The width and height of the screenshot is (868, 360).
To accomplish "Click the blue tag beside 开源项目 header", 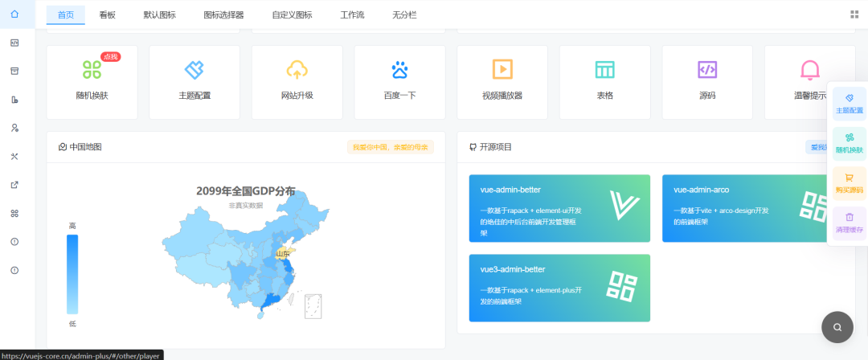I will click(817, 147).
